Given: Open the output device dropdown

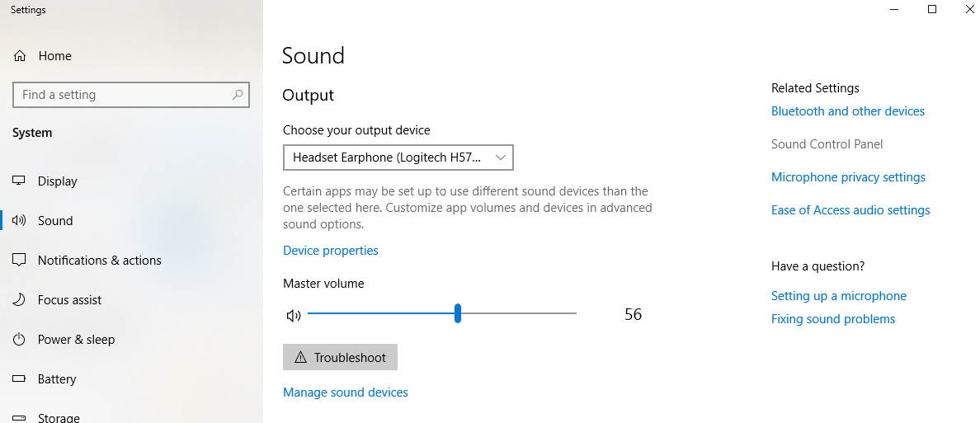Looking at the screenshot, I should (398, 157).
